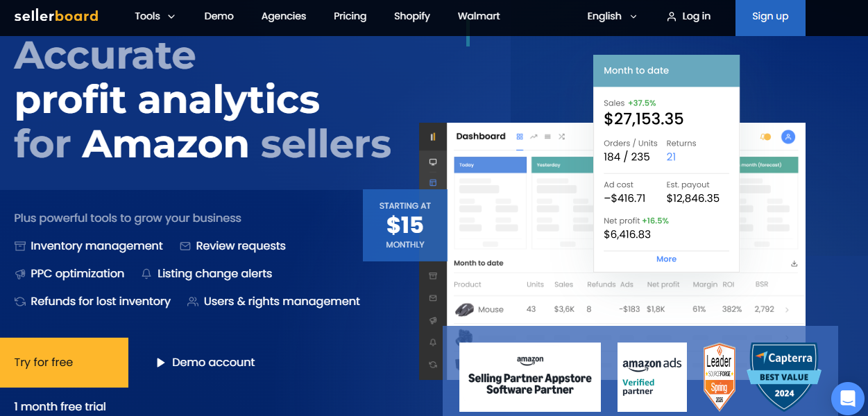Click the bell icon in dark sidebar
Image resolution: width=868 pixels, height=416 pixels.
433,343
